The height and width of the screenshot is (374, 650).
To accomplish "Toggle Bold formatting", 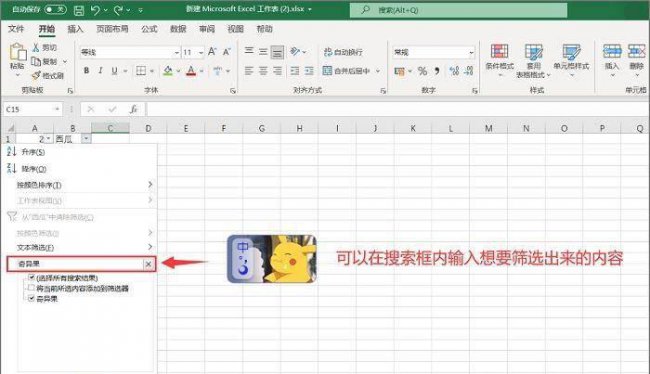I will 86,71.
